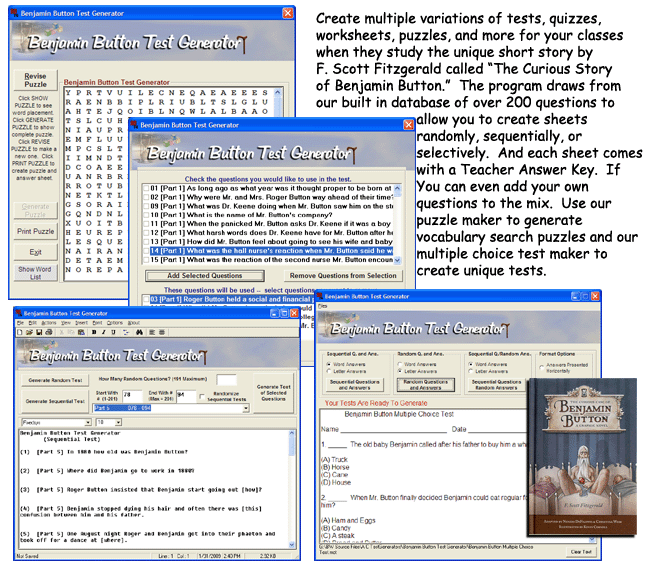The height and width of the screenshot is (570, 648).
Task: Click question list scroll up arrow
Action: point(397,188)
